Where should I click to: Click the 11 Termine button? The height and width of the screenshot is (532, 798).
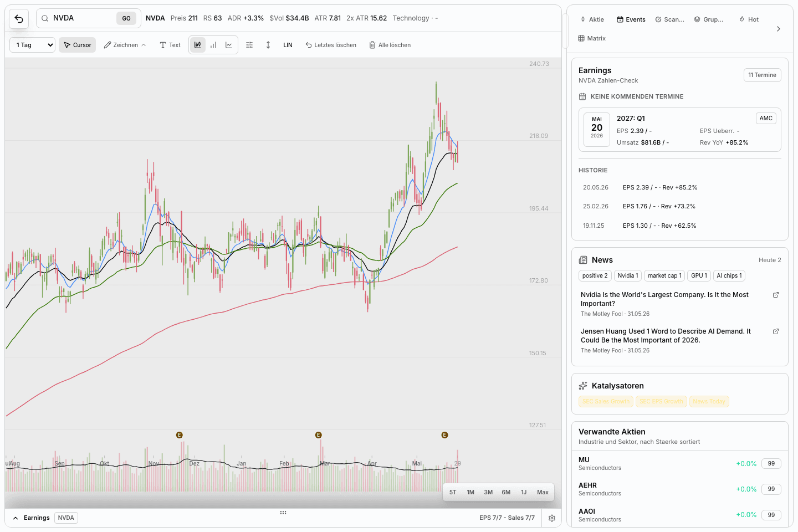[x=762, y=75]
